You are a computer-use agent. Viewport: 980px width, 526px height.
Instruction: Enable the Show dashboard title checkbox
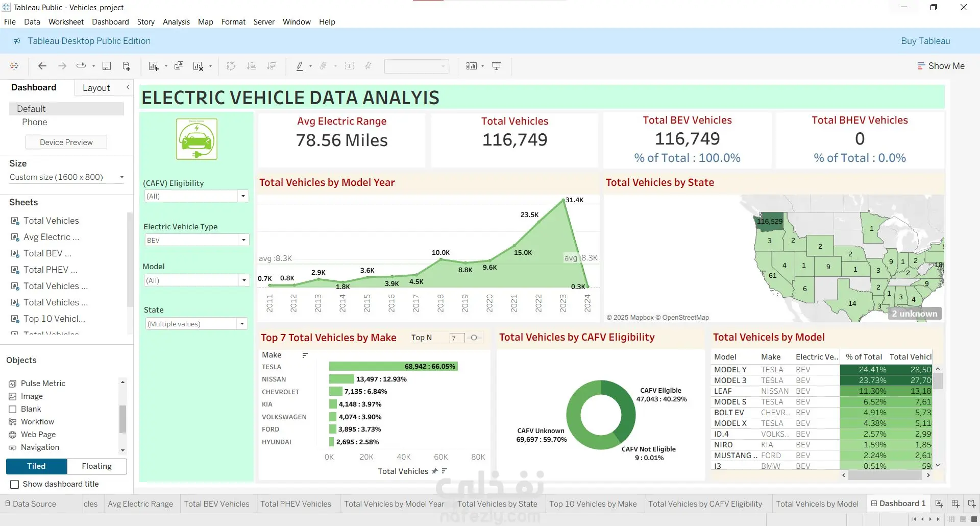point(15,484)
